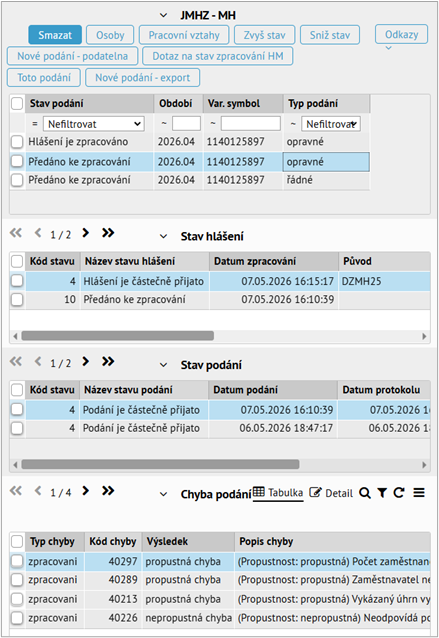Click the search magnifier icon in Chyba podání

pos(365,493)
